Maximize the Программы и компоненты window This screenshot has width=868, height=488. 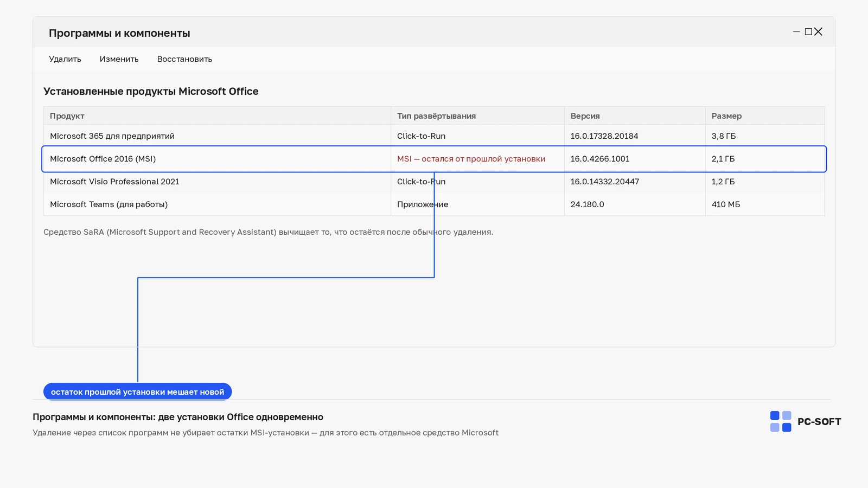coord(808,32)
